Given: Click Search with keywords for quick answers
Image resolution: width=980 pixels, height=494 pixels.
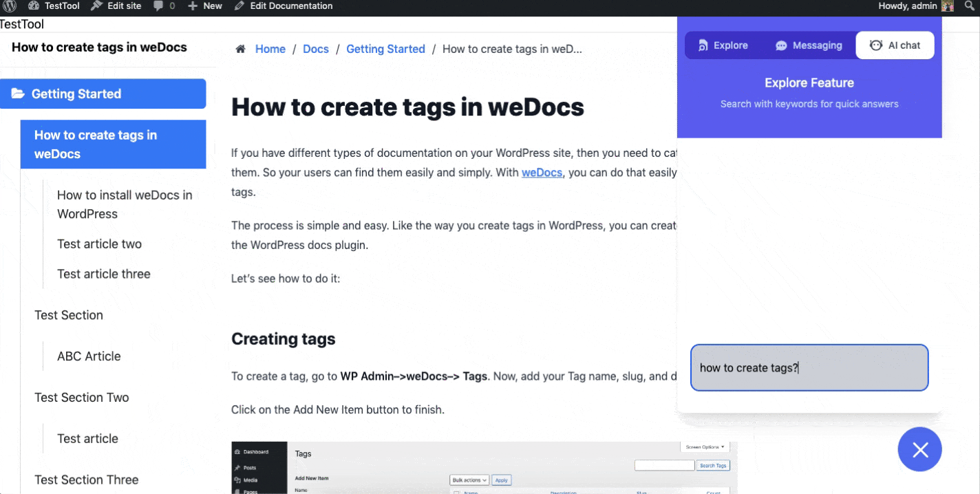Looking at the screenshot, I should [x=809, y=104].
